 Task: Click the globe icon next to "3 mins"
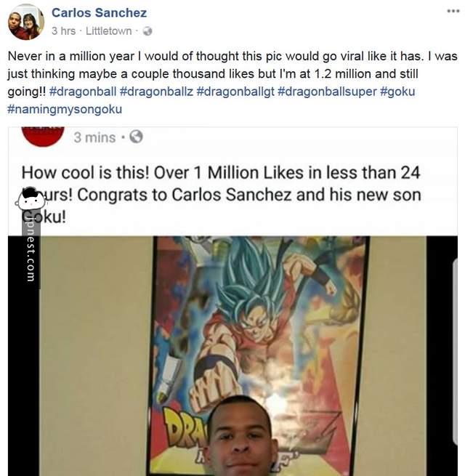[137, 137]
